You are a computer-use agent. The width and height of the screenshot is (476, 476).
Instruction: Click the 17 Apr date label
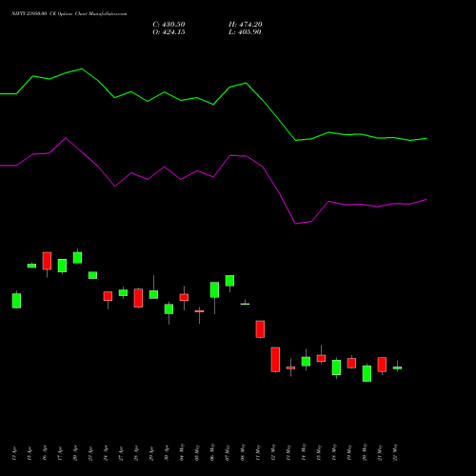click(60, 452)
